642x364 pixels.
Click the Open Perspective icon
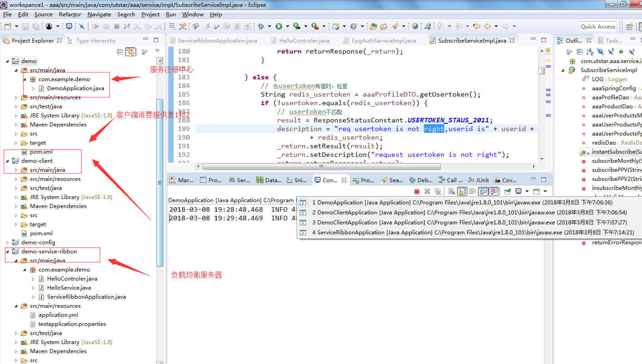click(629, 26)
